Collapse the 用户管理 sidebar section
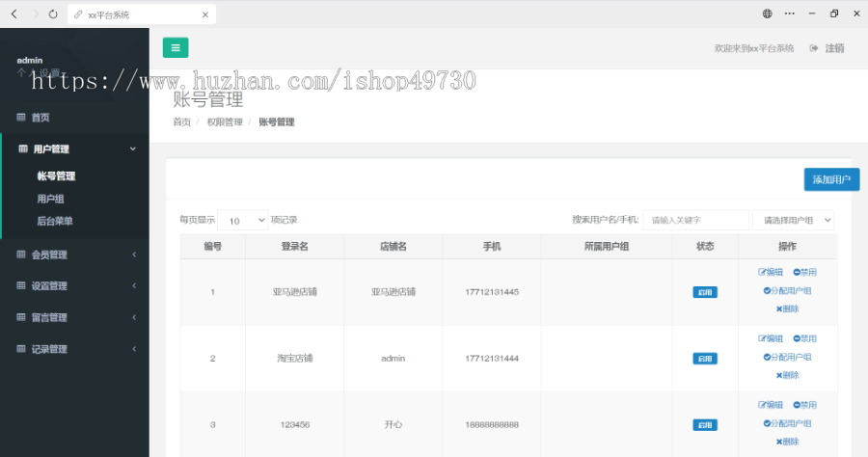The width and height of the screenshot is (868, 457). point(75,148)
